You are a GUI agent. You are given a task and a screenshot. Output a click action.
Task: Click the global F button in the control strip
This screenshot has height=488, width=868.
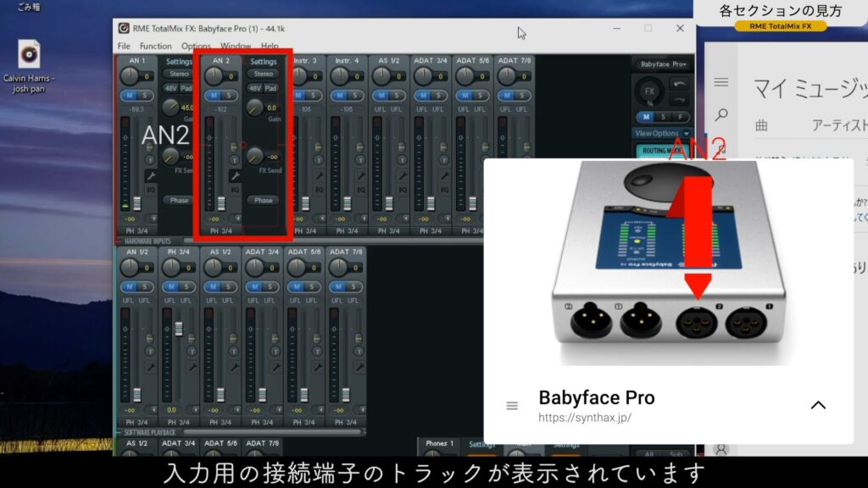pyautogui.click(x=681, y=117)
